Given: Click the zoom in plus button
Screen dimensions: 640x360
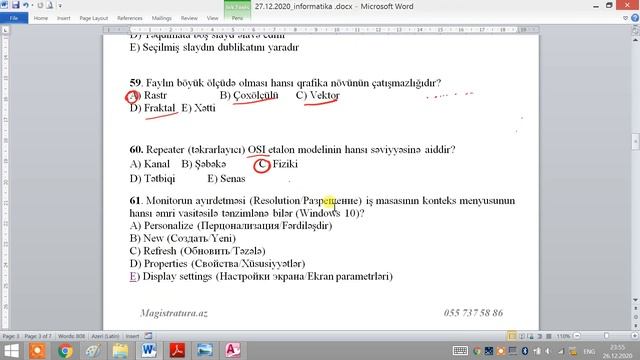Looking at the screenshot, I should coord(635,336).
